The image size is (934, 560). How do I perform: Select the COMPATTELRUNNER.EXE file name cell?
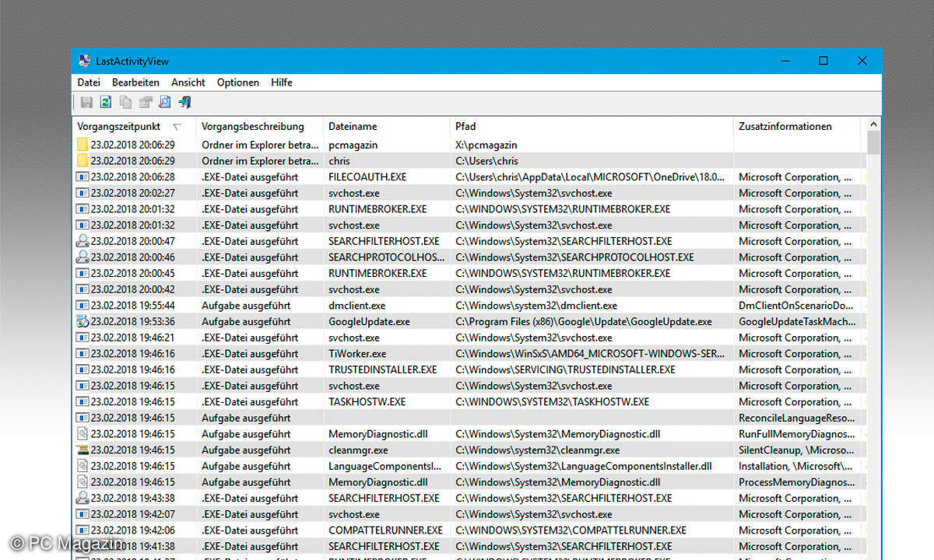(386, 530)
